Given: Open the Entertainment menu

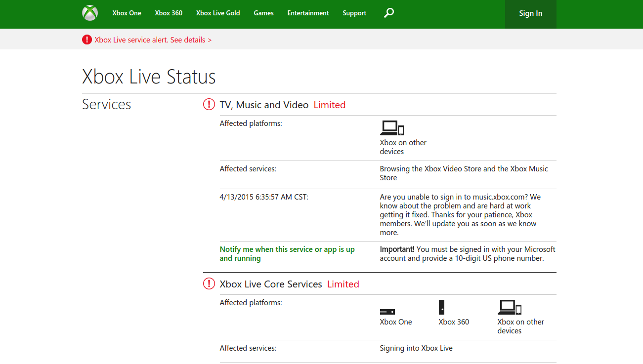Looking at the screenshot, I should coord(308,13).
